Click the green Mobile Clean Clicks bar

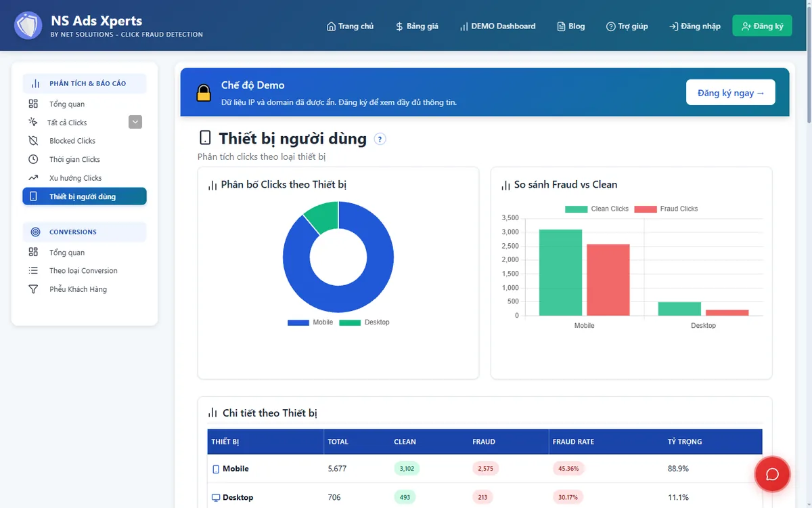click(x=560, y=272)
